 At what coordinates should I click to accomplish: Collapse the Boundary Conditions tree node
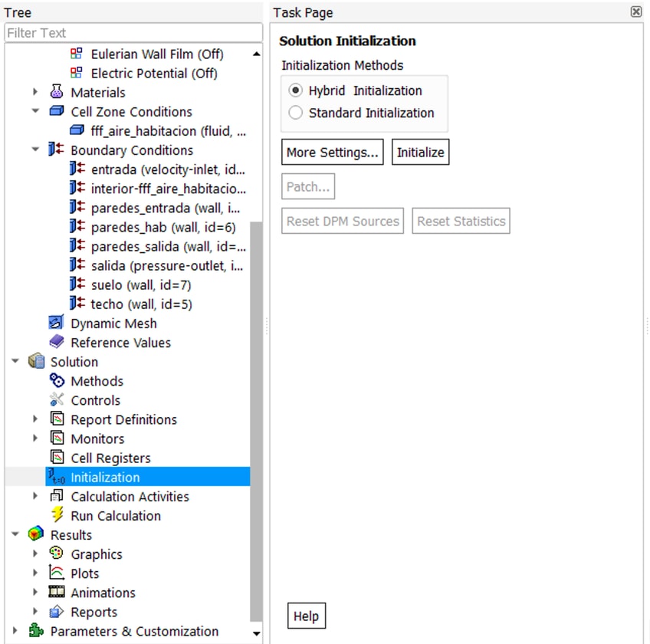point(35,150)
